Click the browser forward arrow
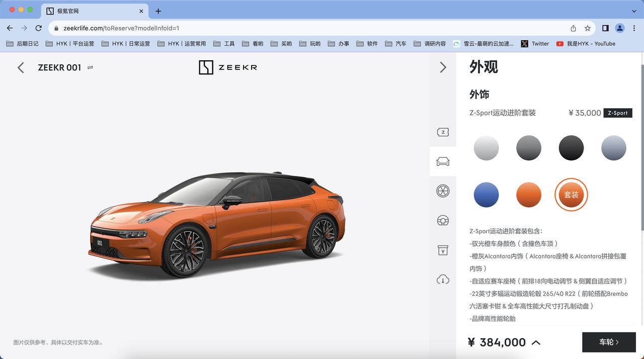The image size is (644, 359). pyautogui.click(x=24, y=28)
